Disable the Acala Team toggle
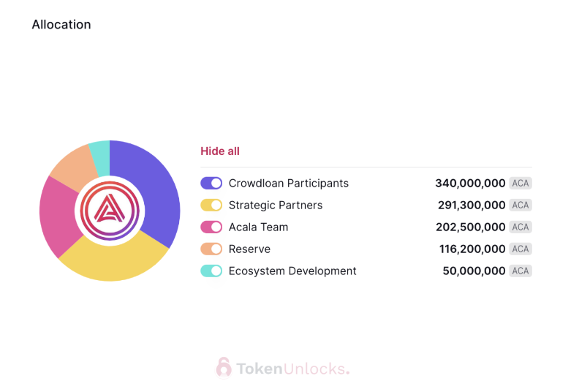The height and width of the screenshot is (392, 579). tap(211, 227)
